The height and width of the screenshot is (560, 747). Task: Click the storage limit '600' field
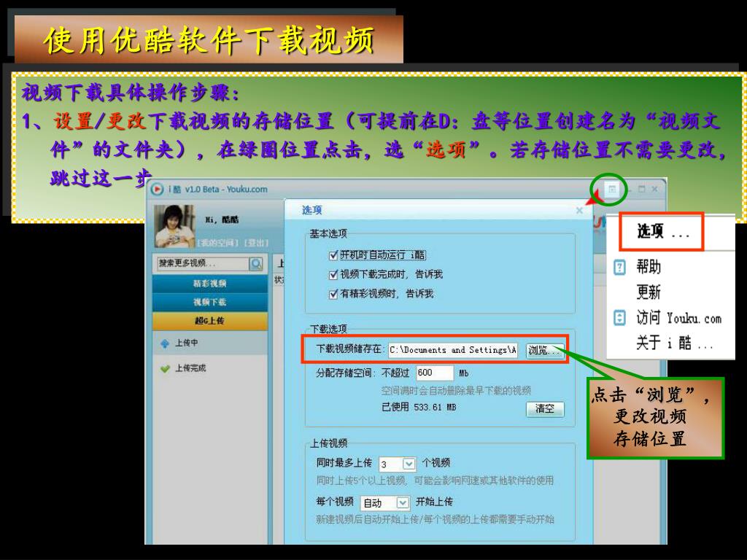[435, 373]
